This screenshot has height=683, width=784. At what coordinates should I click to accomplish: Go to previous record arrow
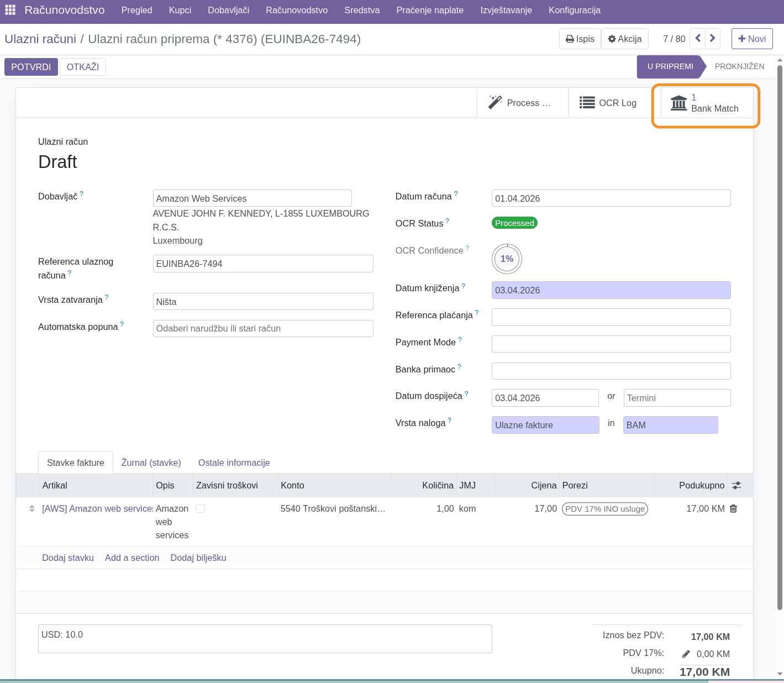tap(698, 39)
